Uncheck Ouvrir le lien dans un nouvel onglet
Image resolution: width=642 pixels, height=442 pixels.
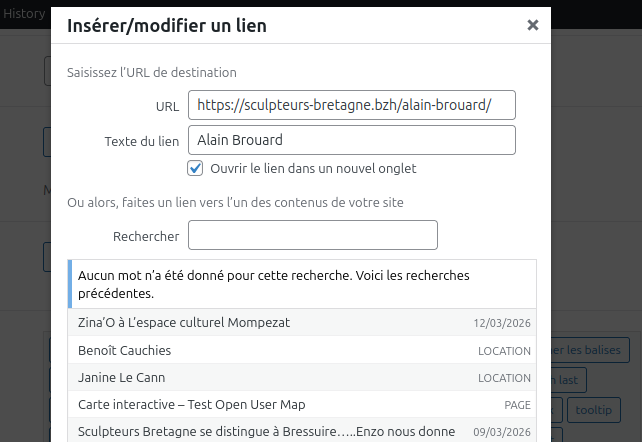coord(196,168)
